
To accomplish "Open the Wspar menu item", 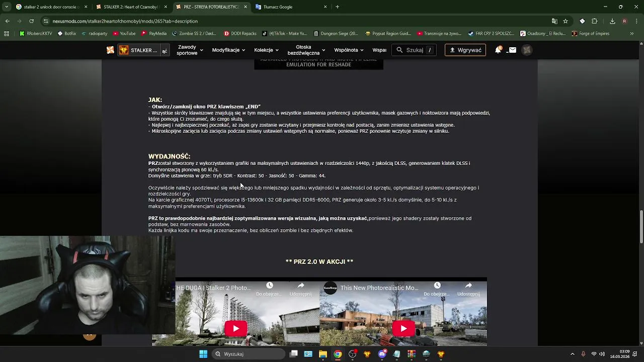I will coord(379,50).
